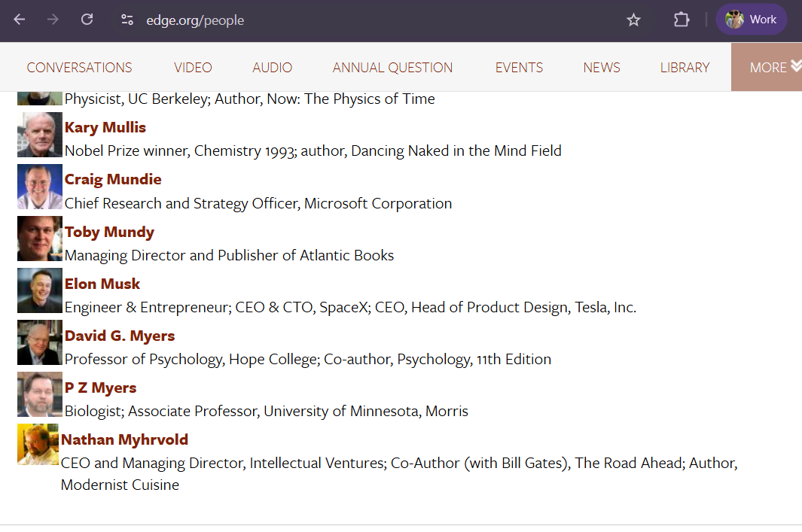The width and height of the screenshot is (802, 532).
Task: Open P Z Myers profile link
Action: [101, 388]
